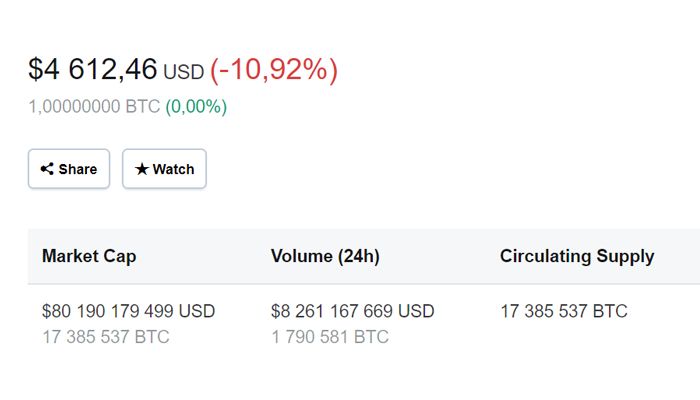Select the Circulating Supply column header

click(x=577, y=256)
